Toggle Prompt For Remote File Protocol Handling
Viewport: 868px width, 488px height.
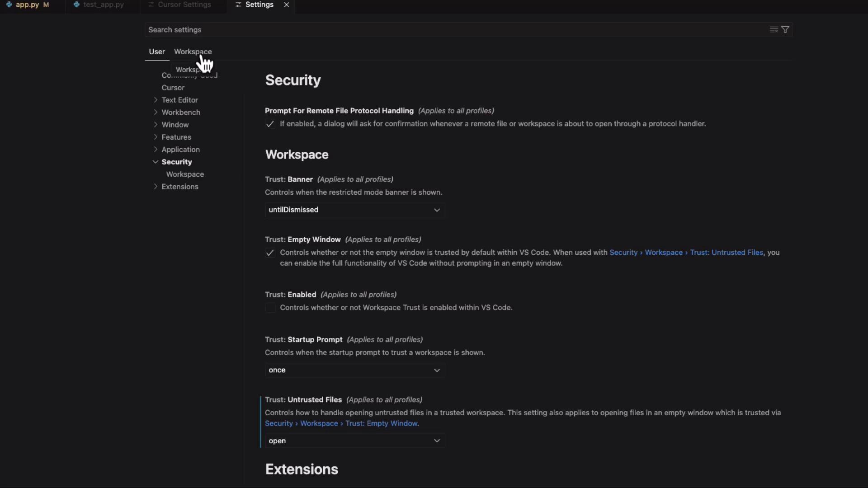tap(270, 124)
